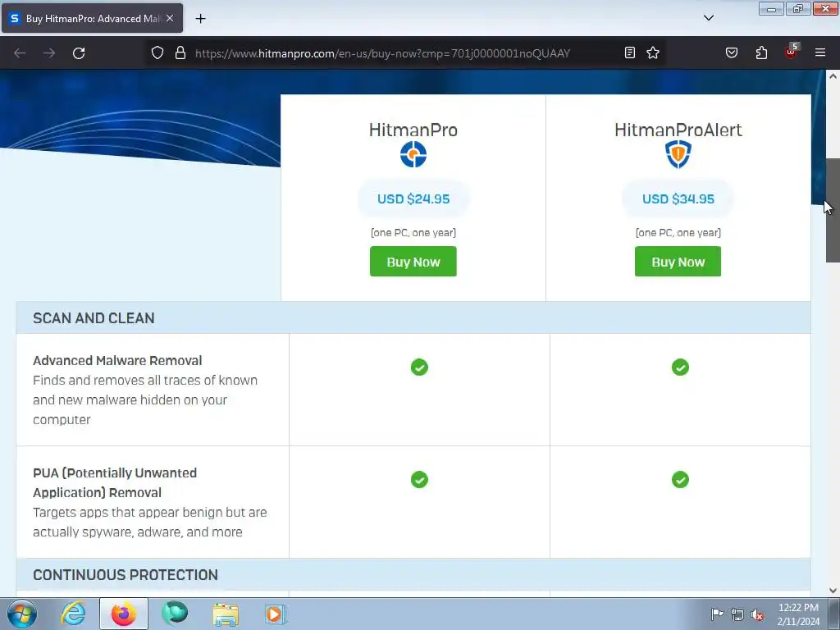
Task: Launch Internet Explorer from the taskbar
Action: [x=73, y=614]
